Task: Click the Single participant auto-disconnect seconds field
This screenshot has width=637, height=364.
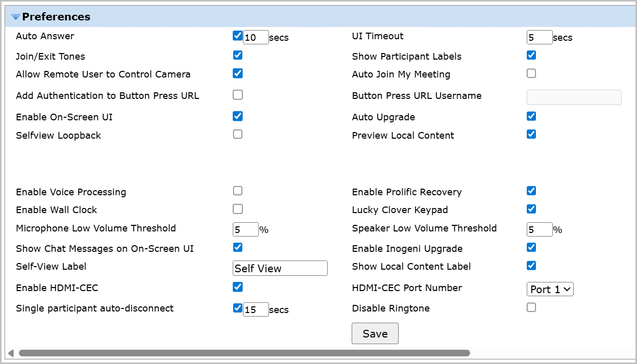Action: click(256, 309)
